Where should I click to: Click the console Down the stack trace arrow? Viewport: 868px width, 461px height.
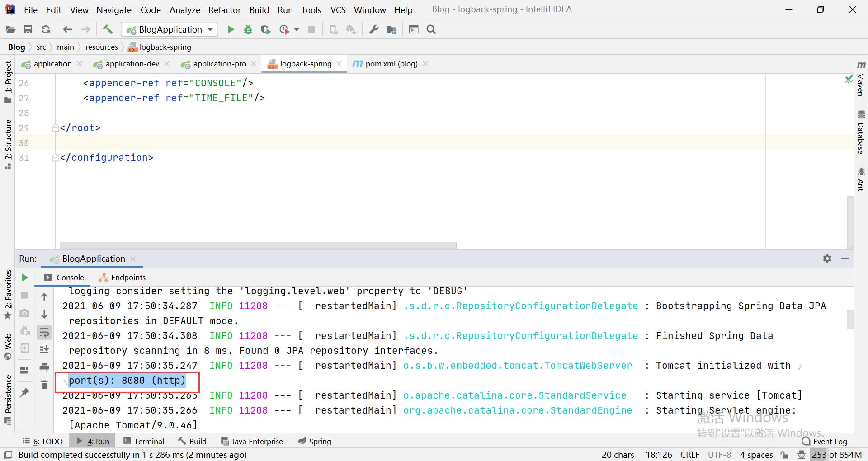[44, 315]
